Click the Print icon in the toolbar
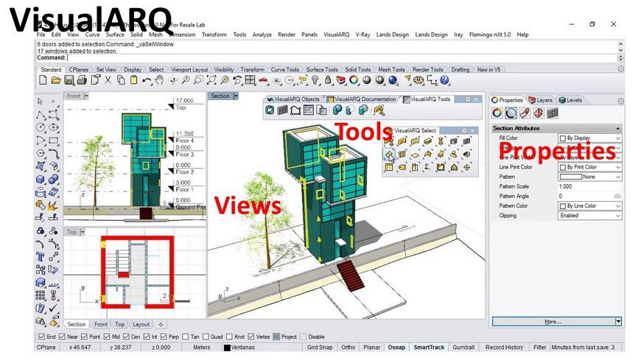 [82, 80]
